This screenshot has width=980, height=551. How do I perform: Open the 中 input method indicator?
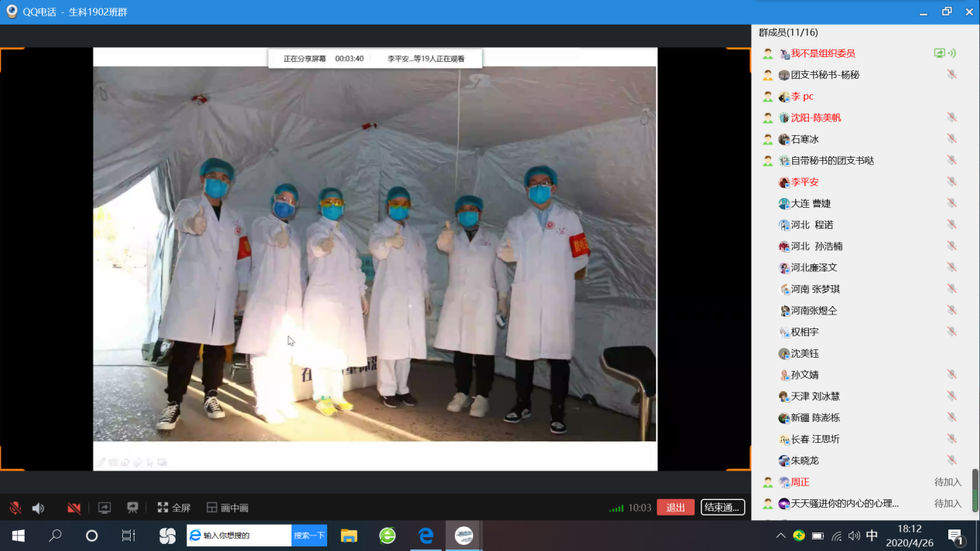point(872,536)
